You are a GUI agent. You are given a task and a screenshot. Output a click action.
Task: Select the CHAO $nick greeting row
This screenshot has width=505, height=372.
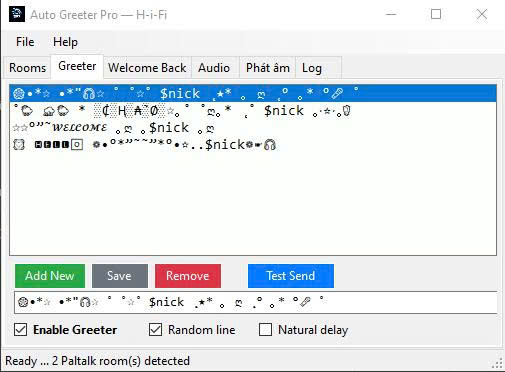point(253,110)
